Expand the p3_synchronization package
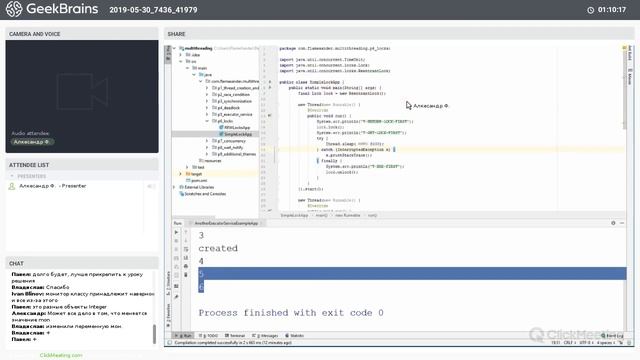Image resolution: width=640 pixels, height=360 pixels. [x=207, y=101]
